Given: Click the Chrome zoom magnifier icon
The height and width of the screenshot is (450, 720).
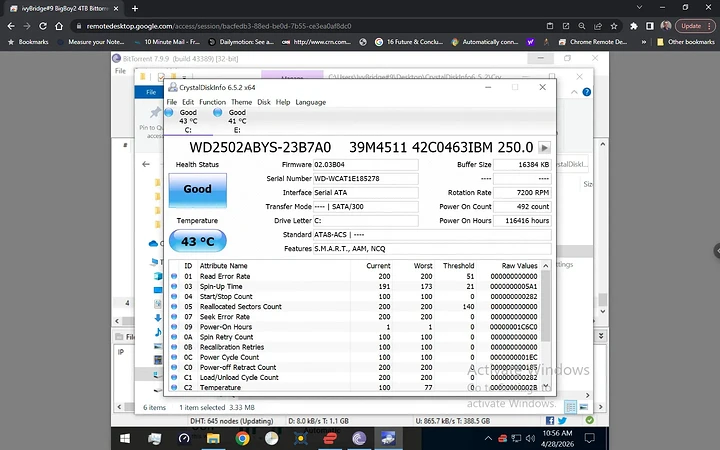Looking at the screenshot, I should (582, 26).
